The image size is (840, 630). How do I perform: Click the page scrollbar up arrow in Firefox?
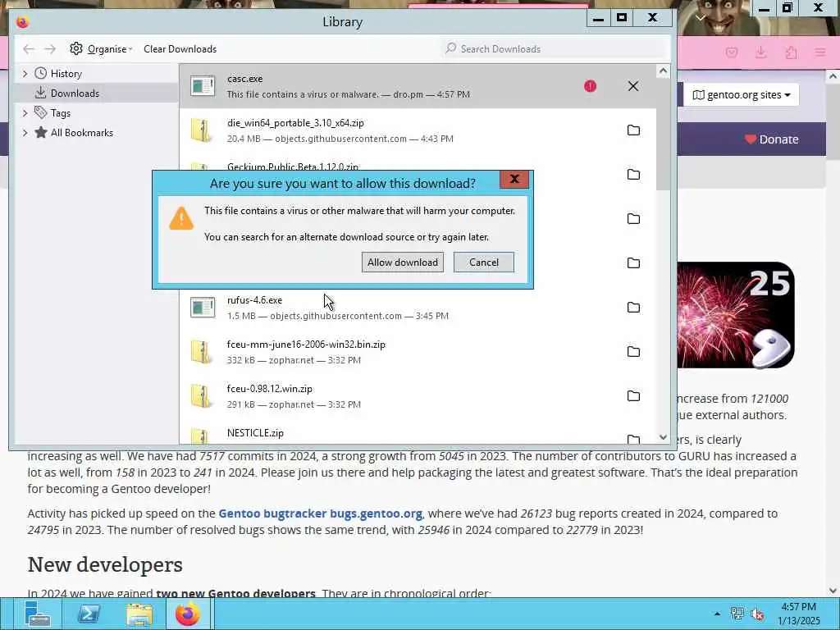click(x=833, y=76)
